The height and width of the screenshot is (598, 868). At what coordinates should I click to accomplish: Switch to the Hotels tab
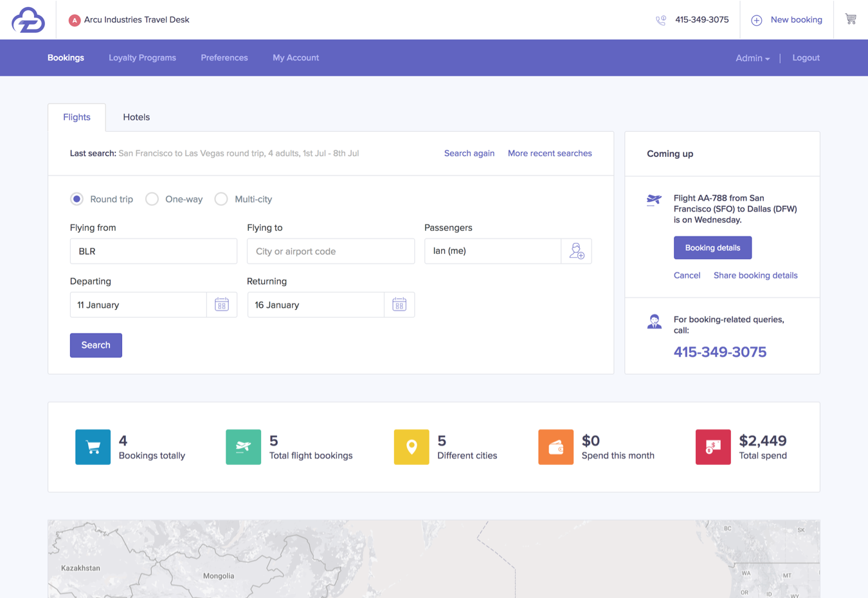pyautogui.click(x=136, y=117)
